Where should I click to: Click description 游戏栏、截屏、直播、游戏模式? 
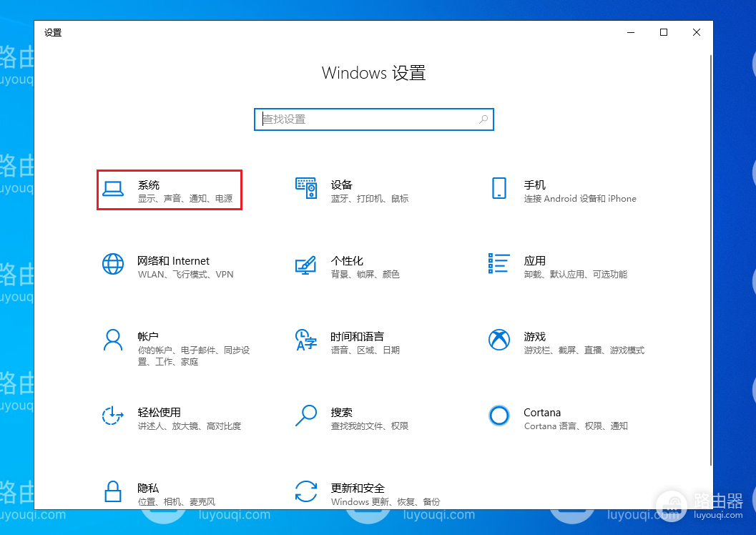pos(584,350)
